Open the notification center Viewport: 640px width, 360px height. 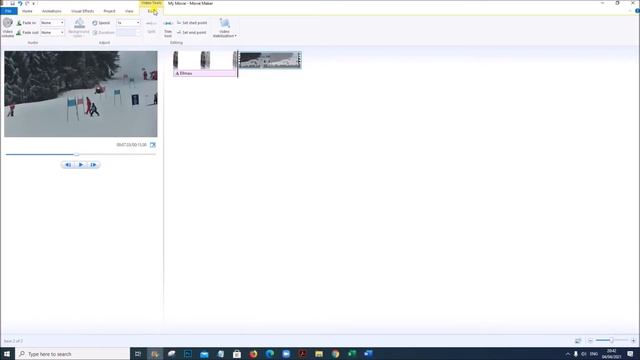(x=631, y=354)
